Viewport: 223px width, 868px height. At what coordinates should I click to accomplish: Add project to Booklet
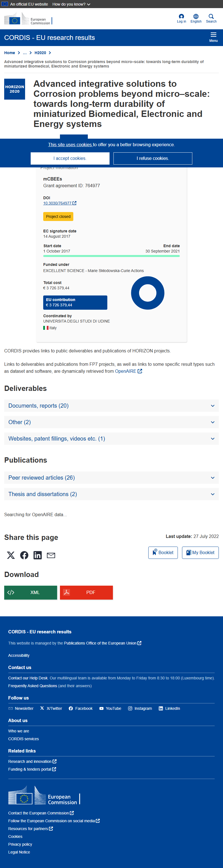[163, 553]
